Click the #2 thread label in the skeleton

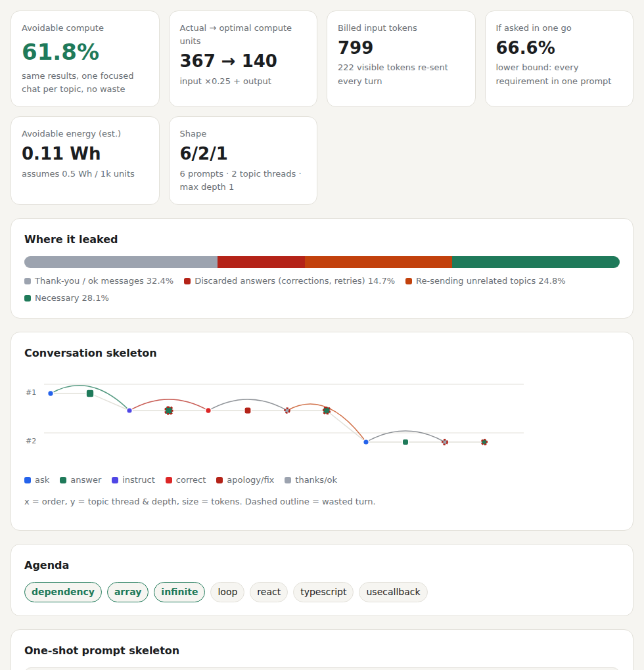point(31,441)
